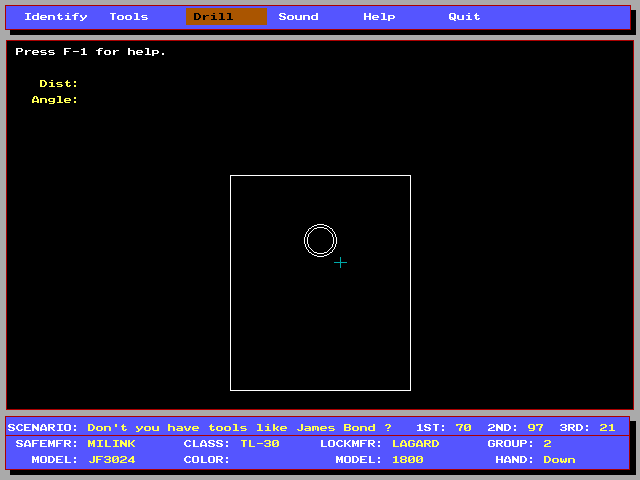The image size is (640, 480).
Task: Click the COLOR: label
Action: coord(207,460)
